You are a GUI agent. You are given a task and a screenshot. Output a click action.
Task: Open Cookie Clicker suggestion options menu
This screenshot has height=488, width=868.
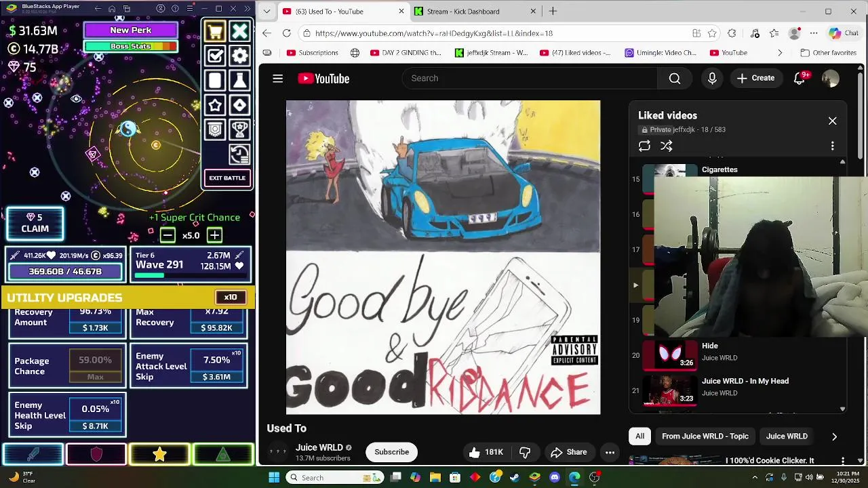843,461
